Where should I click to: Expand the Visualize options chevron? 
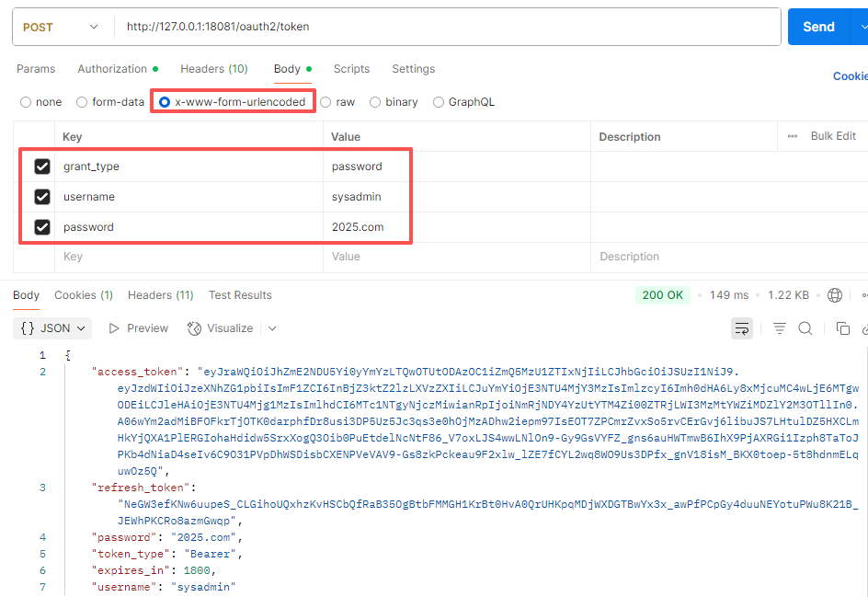point(272,328)
